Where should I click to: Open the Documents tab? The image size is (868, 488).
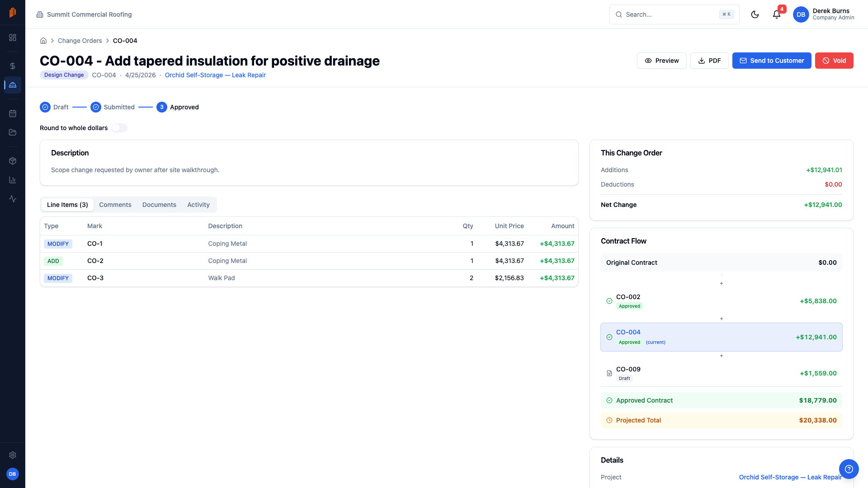point(159,205)
